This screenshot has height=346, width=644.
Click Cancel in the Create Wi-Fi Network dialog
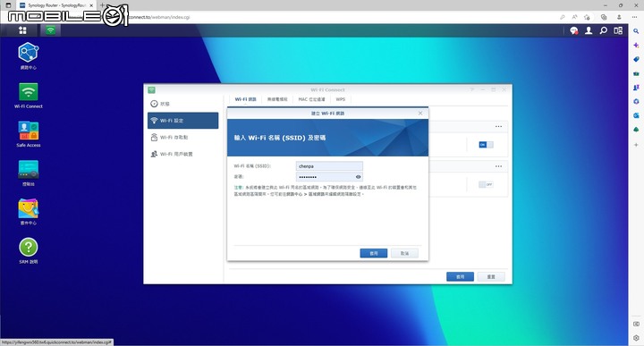(x=404, y=253)
